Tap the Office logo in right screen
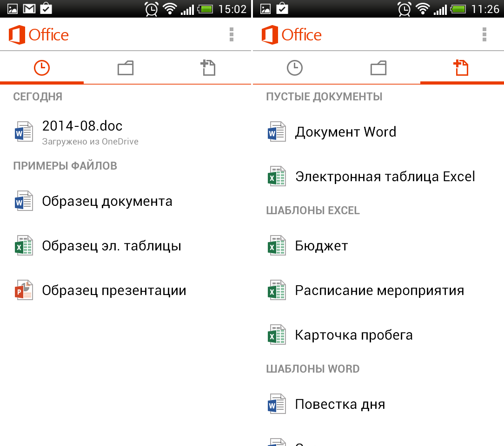This screenshot has width=504, height=446. (x=292, y=35)
